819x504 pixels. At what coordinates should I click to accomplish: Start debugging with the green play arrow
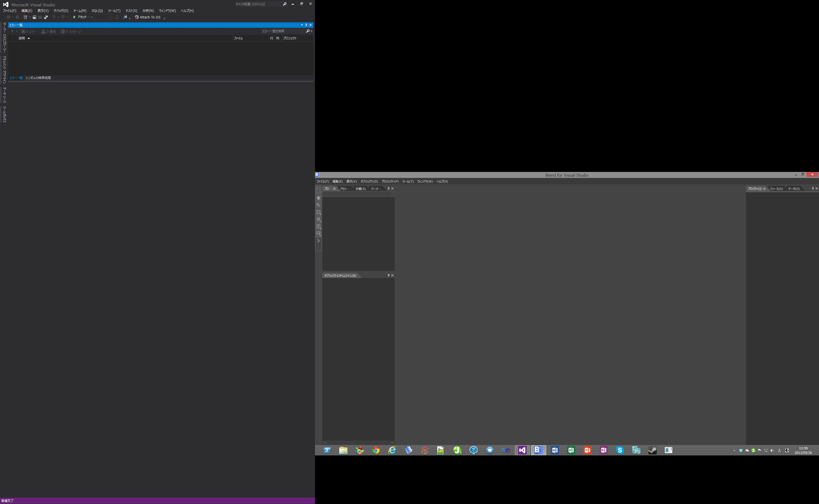(x=74, y=17)
